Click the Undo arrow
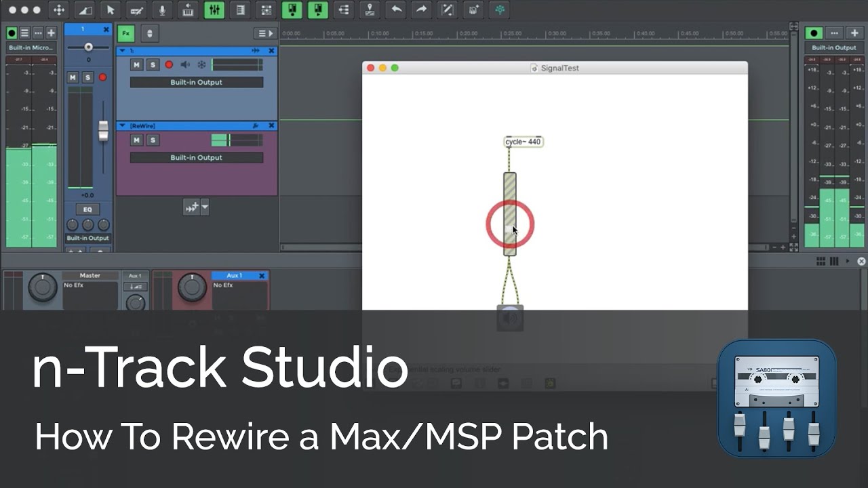 click(x=396, y=10)
